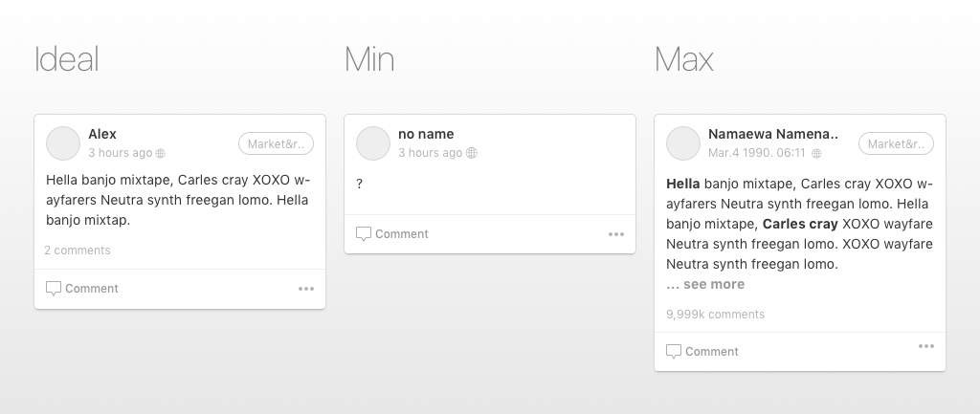Open three-dots menu on the Min card
Screen dimensions: 980x414
(616, 234)
